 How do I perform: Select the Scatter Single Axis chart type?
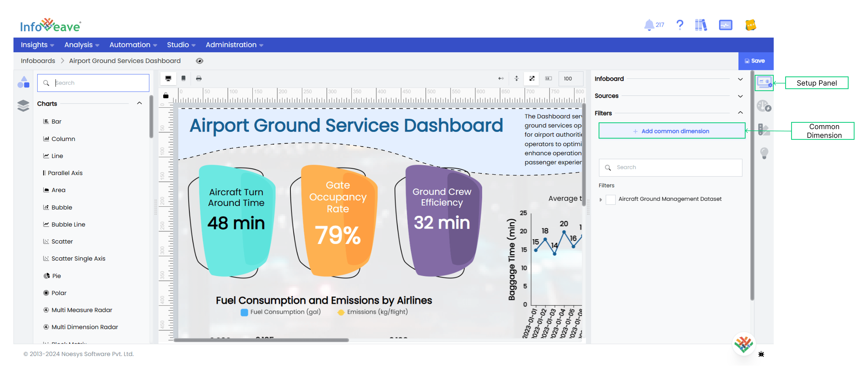coord(74,259)
